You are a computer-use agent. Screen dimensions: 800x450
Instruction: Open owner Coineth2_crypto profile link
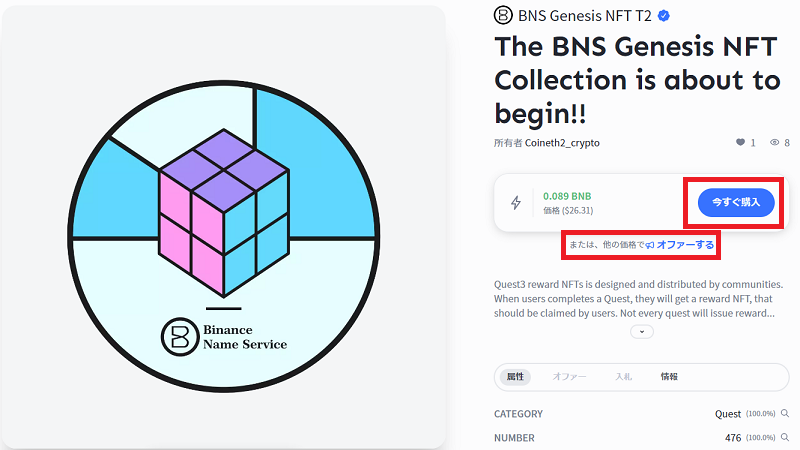tap(562, 143)
